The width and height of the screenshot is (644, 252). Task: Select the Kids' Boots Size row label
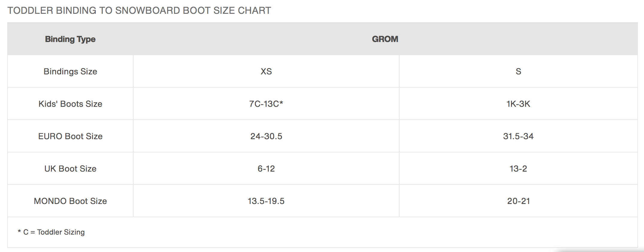(70, 104)
